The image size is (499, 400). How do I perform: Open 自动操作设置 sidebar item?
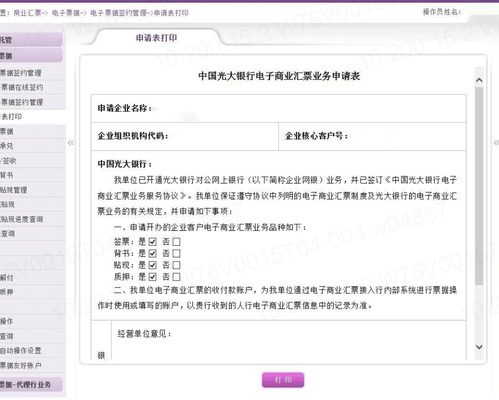click(x=33, y=351)
